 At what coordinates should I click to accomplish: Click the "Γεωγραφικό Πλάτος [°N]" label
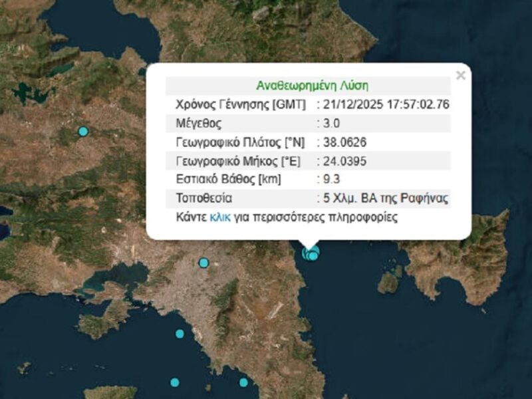pyautogui.click(x=239, y=142)
